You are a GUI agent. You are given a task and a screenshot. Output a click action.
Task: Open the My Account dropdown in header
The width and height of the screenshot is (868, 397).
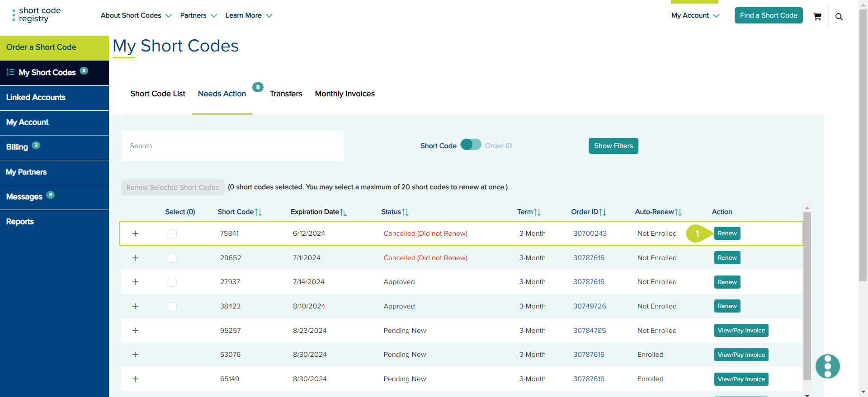pos(695,15)
